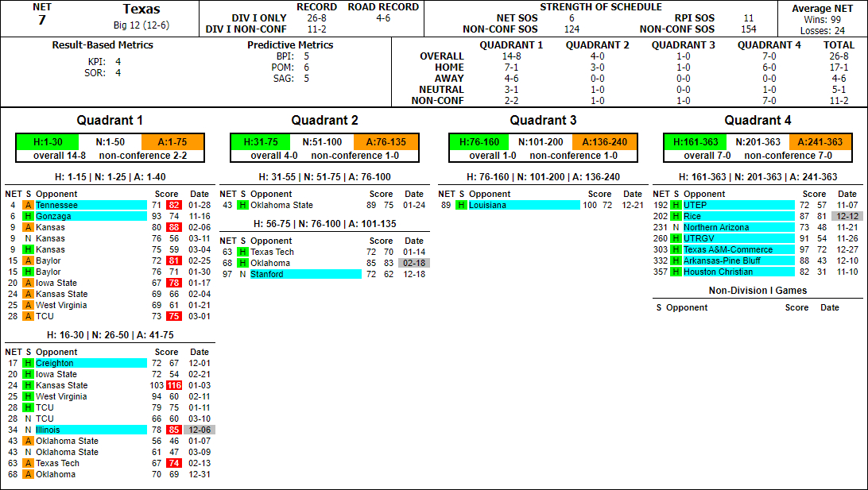Viewport: 868px width, 490px height.
Task: Select the Stanford opponent entry
Action: click(x=305, y=274)
